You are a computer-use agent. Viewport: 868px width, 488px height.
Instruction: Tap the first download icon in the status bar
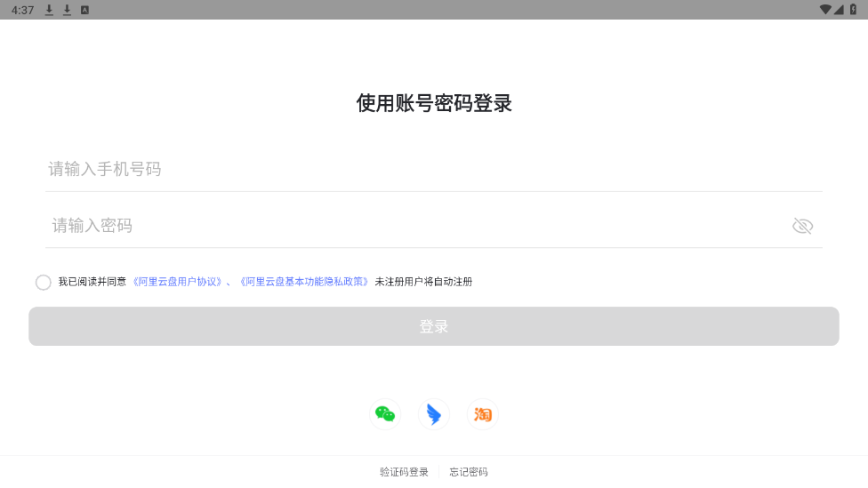point(49,10)
